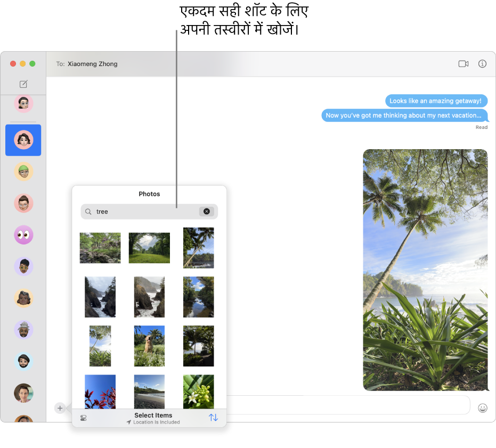
Task: Toggle the sort order arrows
Action: 213,417
